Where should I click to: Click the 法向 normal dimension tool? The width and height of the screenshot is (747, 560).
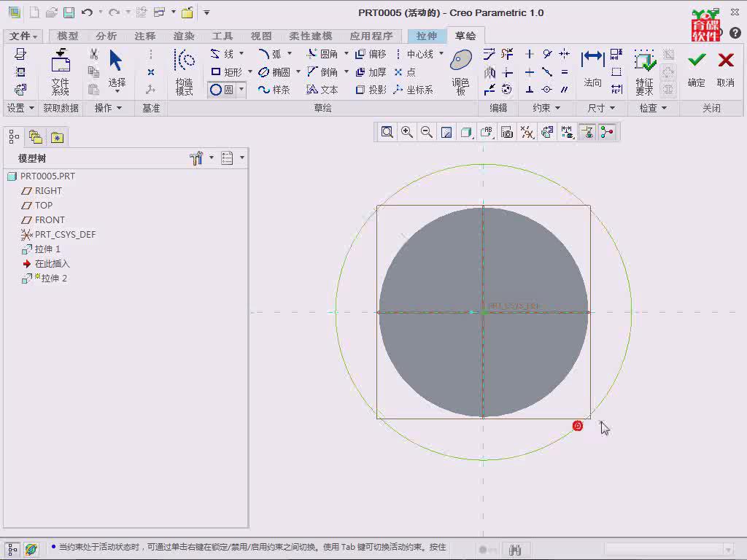click(x=592, y=69)
